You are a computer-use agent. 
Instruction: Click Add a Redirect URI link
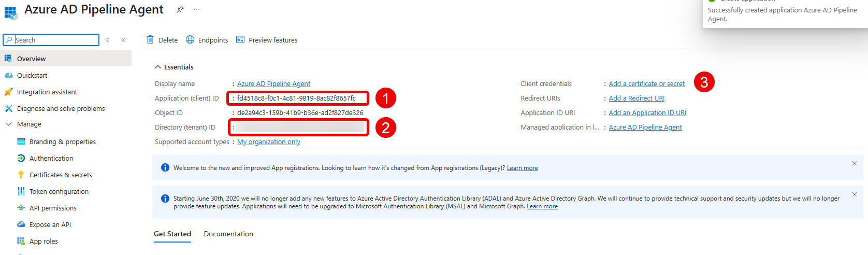[x=636, y=98]
